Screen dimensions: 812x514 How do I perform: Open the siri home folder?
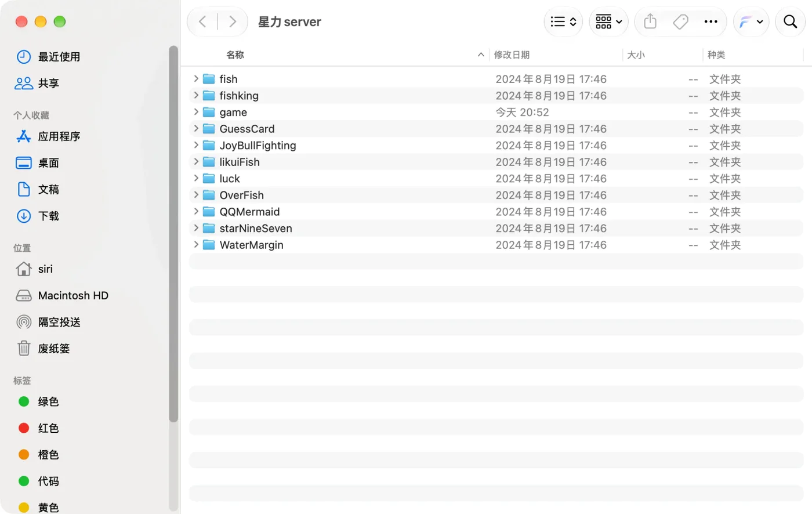coord(34,269)
